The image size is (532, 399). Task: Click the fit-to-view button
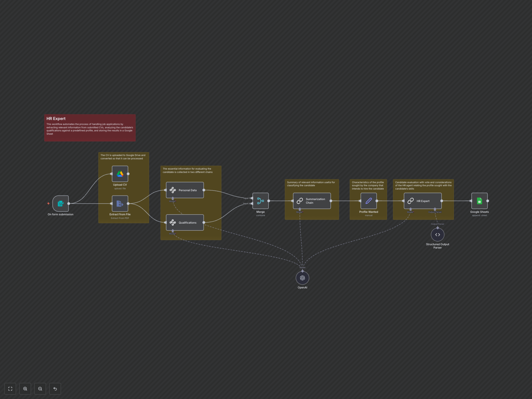10,389
